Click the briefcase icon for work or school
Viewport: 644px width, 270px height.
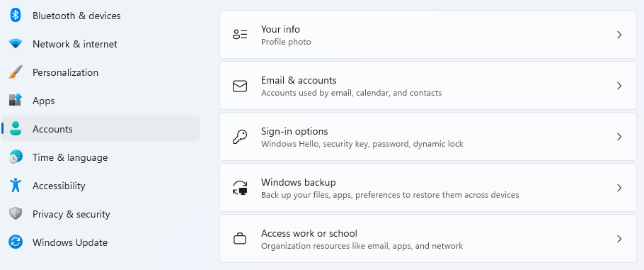[240, 239]
